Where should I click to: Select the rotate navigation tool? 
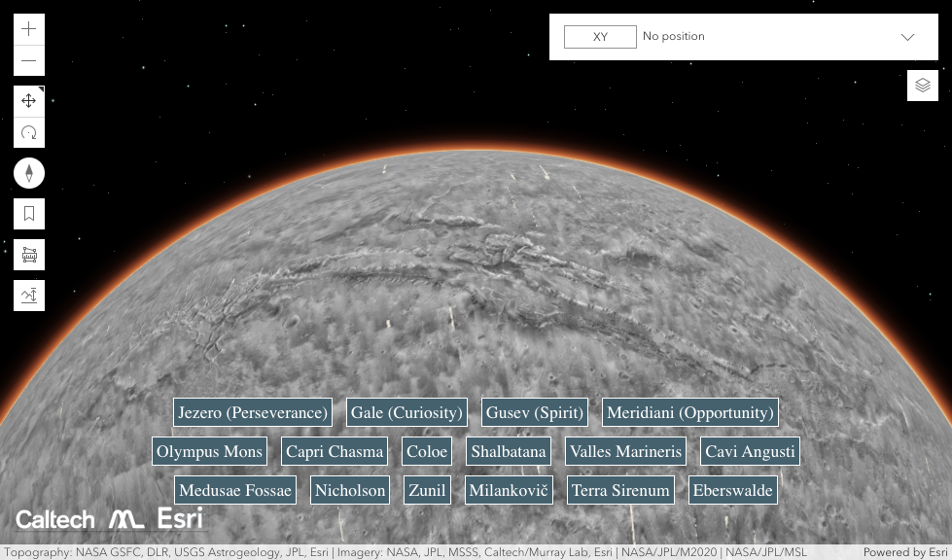28,132
